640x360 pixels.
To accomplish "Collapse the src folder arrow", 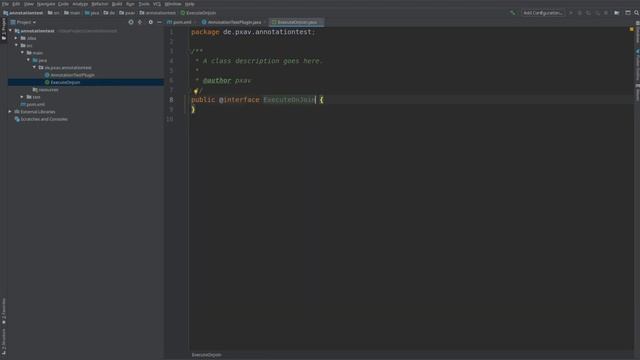I will point(16,45).
